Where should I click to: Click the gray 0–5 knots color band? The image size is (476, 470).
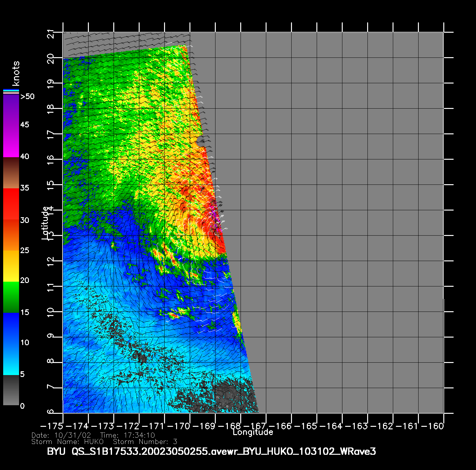tap(11, 390)
